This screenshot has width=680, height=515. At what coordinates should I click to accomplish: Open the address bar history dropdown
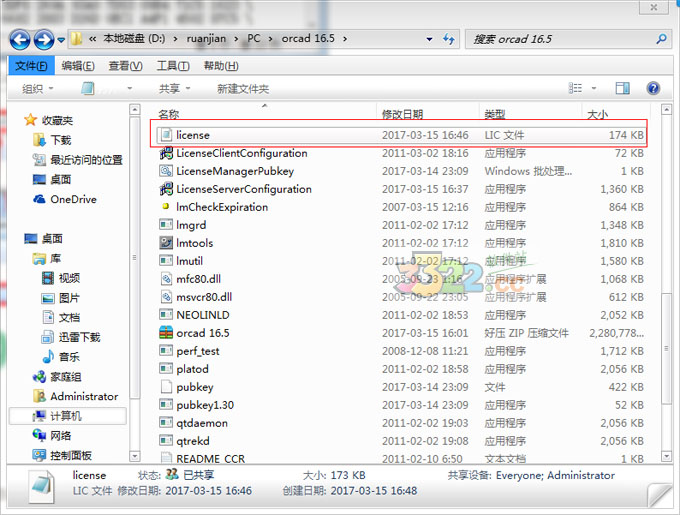pyautogui.click(x=429, y=39)
